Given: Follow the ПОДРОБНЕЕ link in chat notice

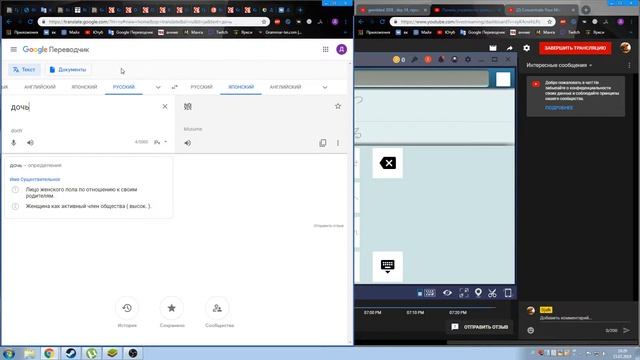Looking at the screenshot, I should click(x=559, y=108).
